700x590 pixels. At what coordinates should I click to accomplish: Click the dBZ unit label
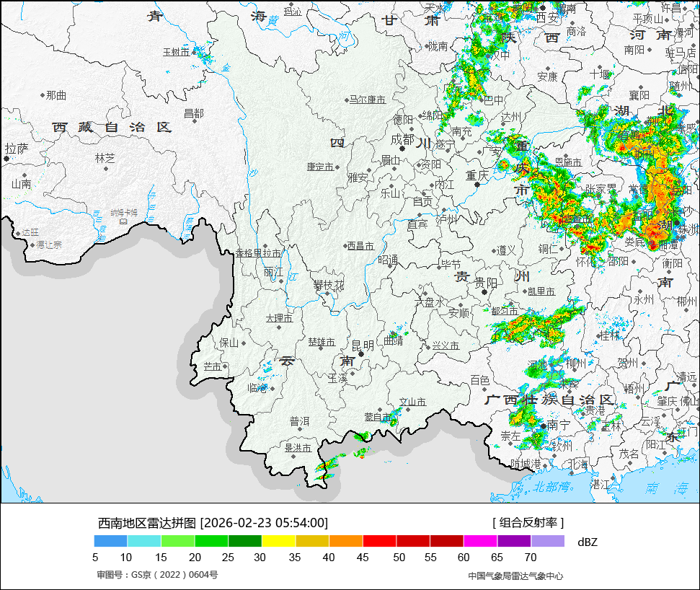[x=587, y=542]
